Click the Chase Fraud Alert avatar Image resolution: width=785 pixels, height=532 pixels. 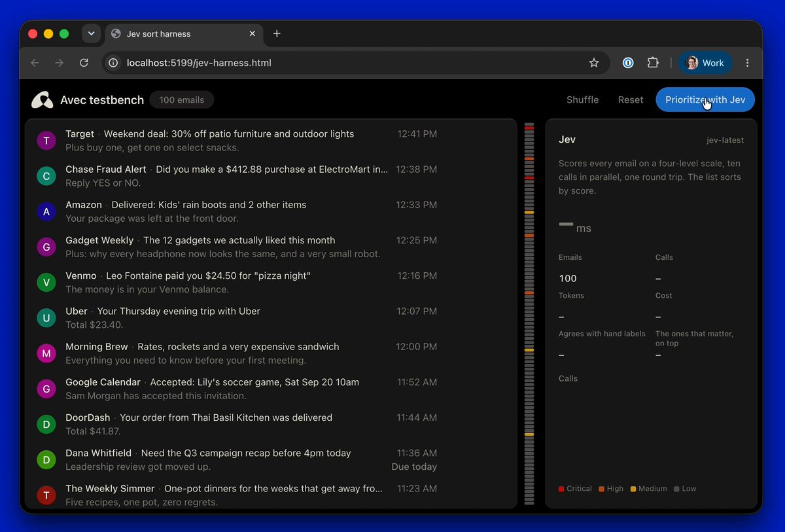pos(46,176)
